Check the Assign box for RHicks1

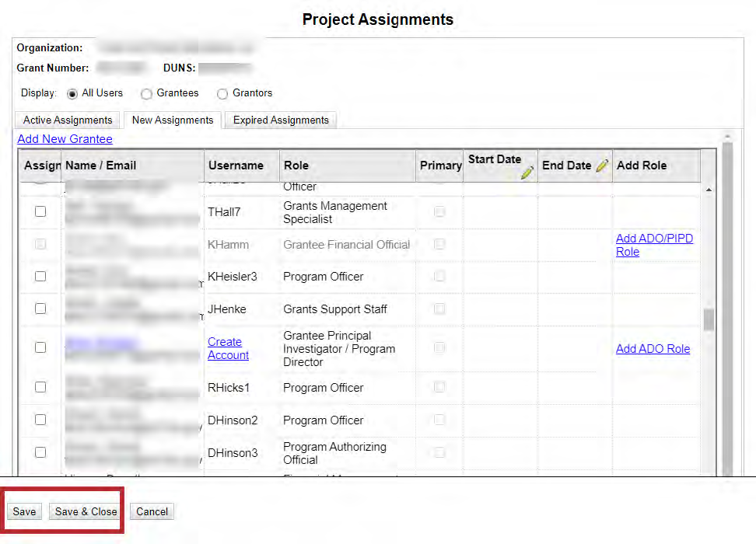point(40,388)
